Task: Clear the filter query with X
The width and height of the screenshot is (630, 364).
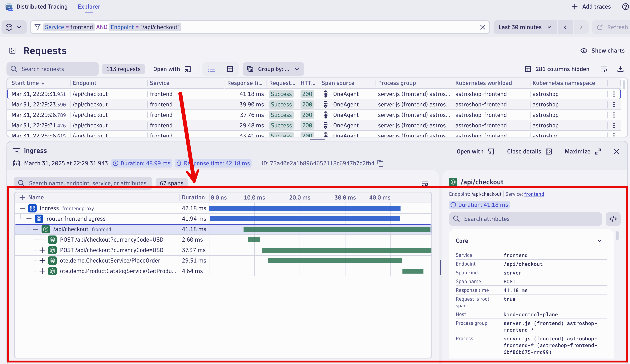Action: tap(483, 27)
